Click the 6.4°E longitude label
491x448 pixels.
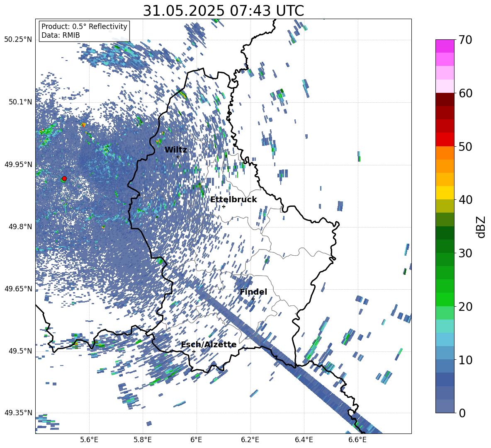[x=304, y=440]
